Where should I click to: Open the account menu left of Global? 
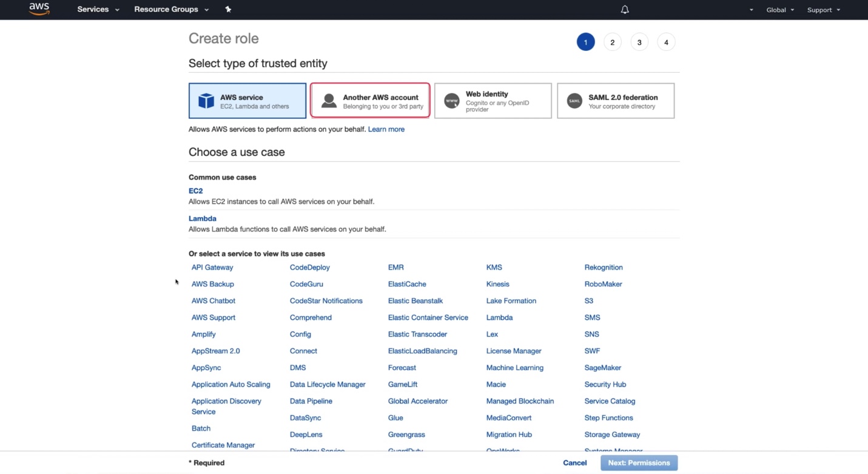click(x=752, y=10)
